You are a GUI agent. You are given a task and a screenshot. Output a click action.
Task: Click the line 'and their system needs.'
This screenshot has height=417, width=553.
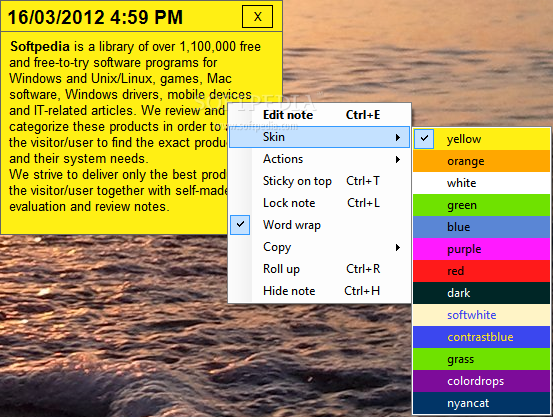point(79,159)
